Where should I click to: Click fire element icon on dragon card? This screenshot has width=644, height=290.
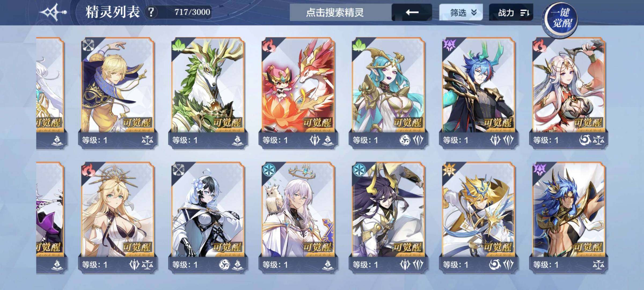(x=268, y=45)
